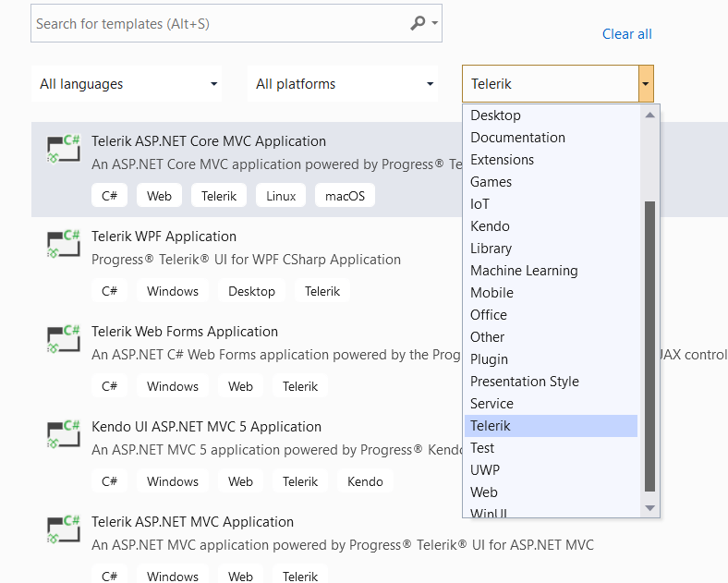Click dropdown list scroll down arrow
This screenshot has width=728, height=583.
tap(650, 508)
